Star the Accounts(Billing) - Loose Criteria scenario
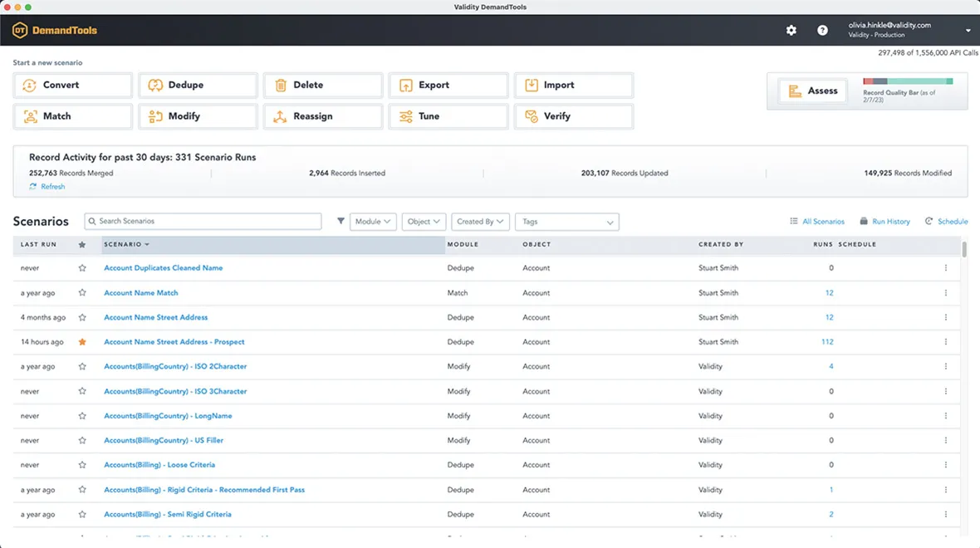This screenshot has width=980, height=548. (82, 465)
